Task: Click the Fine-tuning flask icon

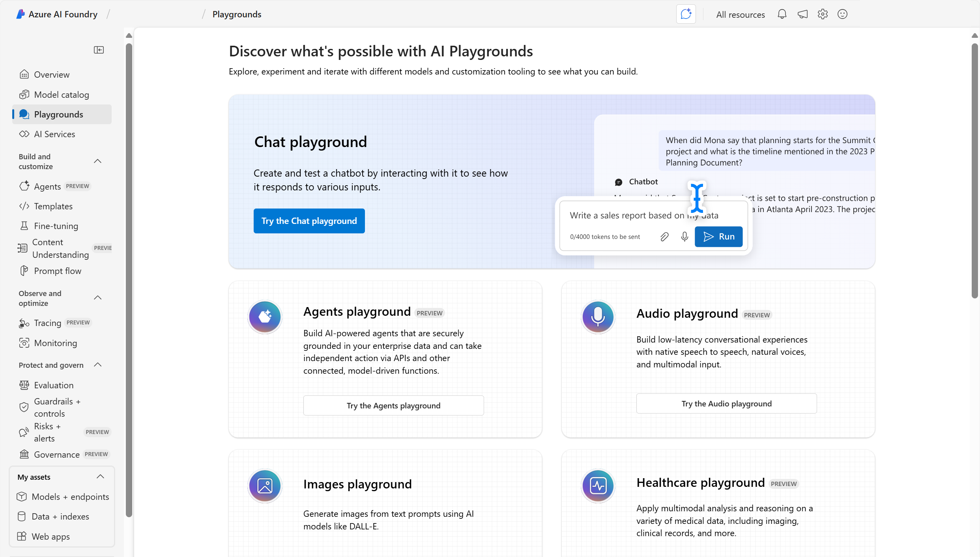Action: (x=24, y=225)
